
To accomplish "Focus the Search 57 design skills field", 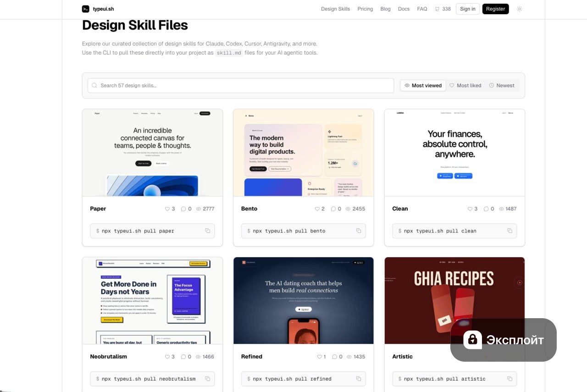I will tap(241, 85).
